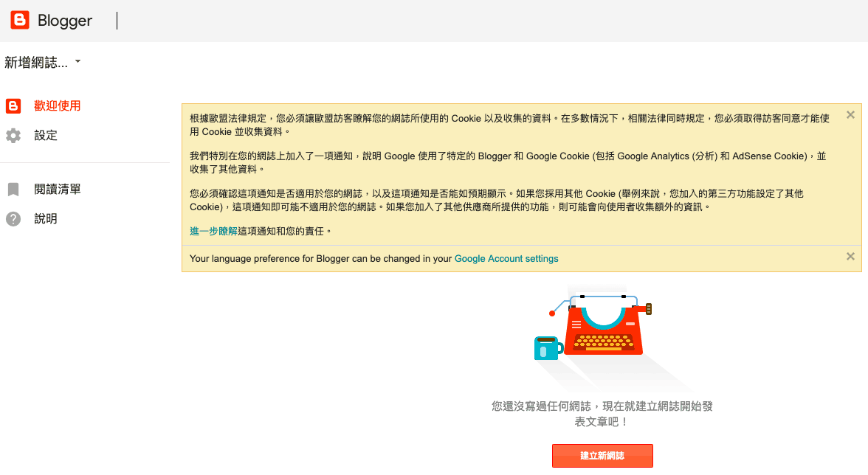
Task: Click the 建立新網誌 button
Action: click(602, 456)
